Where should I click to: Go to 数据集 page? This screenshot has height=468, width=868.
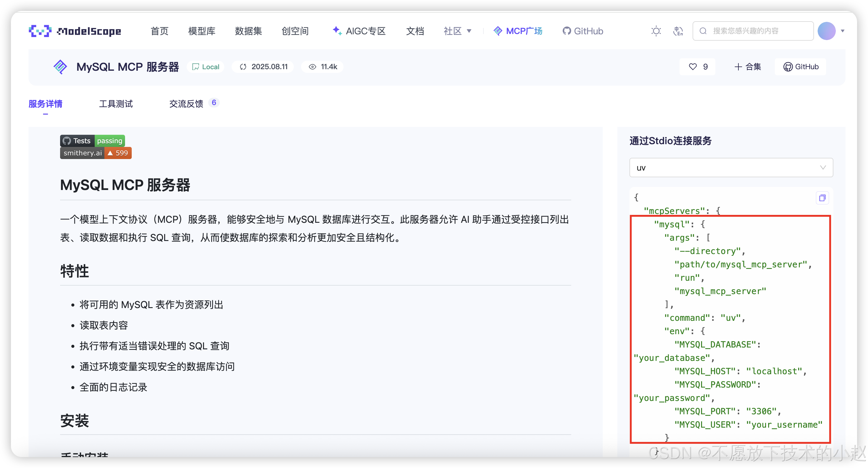coord(248,31)
